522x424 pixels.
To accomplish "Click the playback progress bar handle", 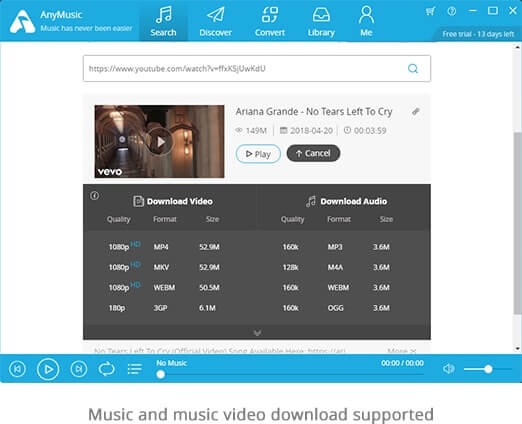I will 161,374.
